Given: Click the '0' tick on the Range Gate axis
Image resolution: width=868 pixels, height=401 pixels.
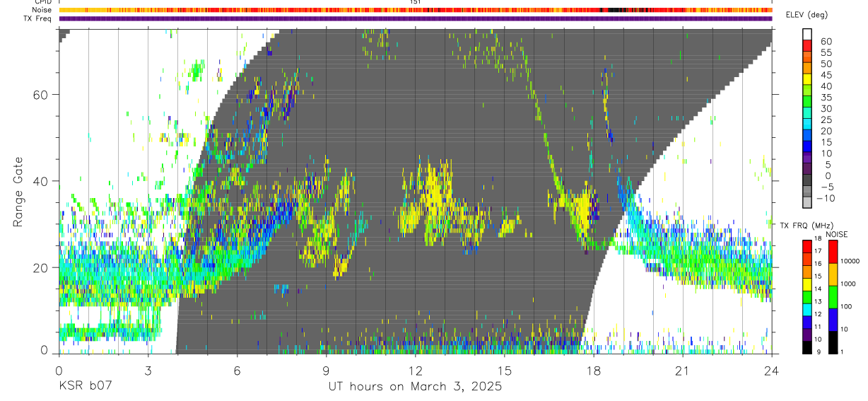Looking at the screenshot, I should 44,351.
